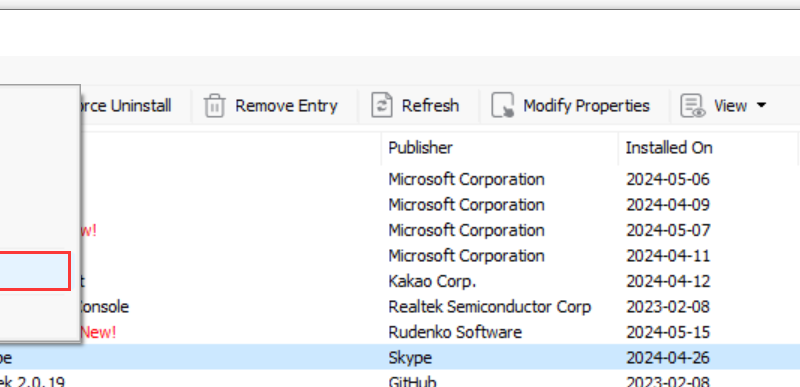Click the 2023-02-08 date in the Realtek row

[668, 307]
